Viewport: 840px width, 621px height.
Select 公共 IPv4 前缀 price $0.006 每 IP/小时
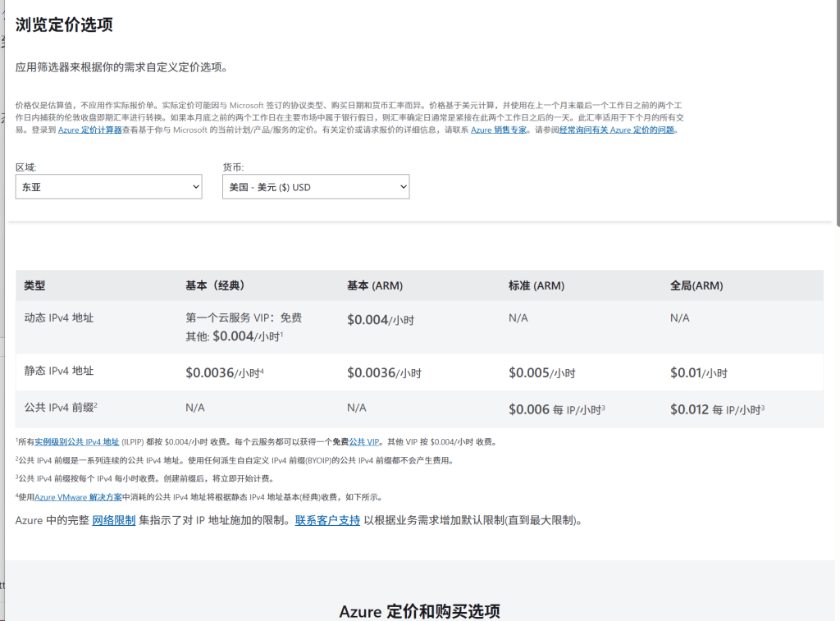[x=557, y=409]
